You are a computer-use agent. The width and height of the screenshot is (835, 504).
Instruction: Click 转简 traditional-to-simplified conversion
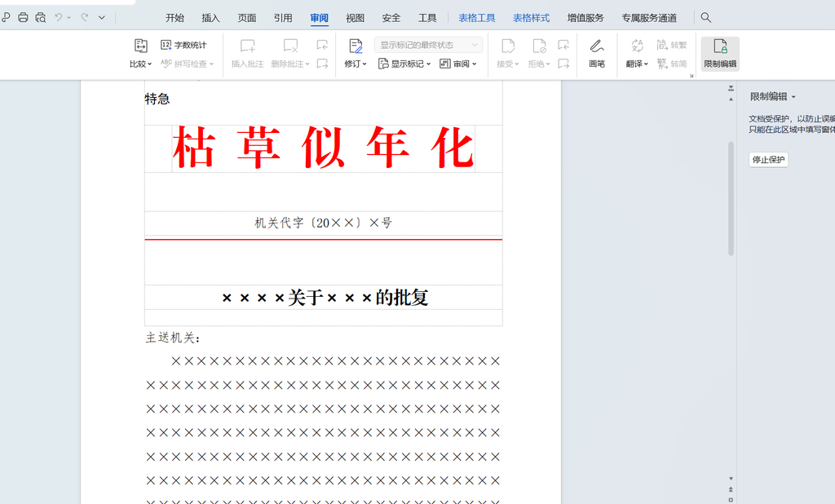[672, 64]
